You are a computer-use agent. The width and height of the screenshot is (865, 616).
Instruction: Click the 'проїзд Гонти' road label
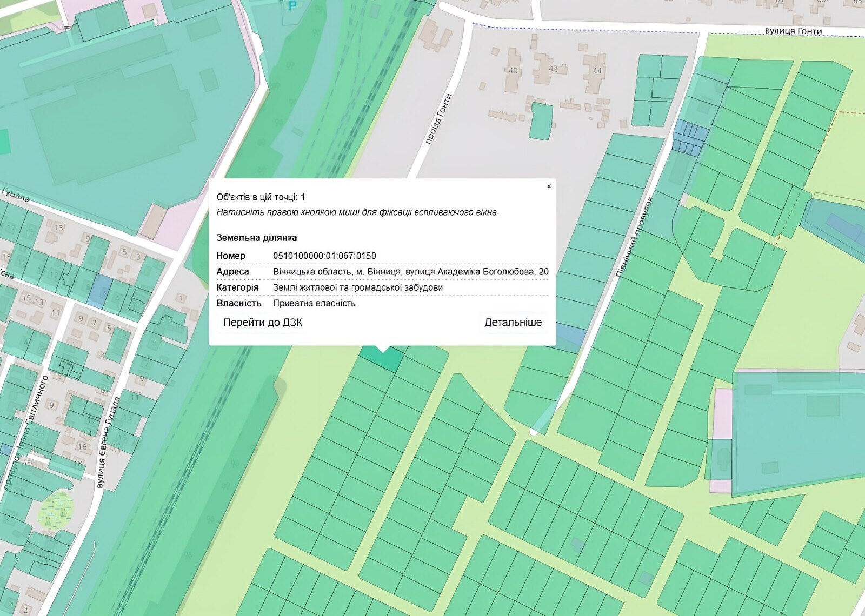coord(438,119)
